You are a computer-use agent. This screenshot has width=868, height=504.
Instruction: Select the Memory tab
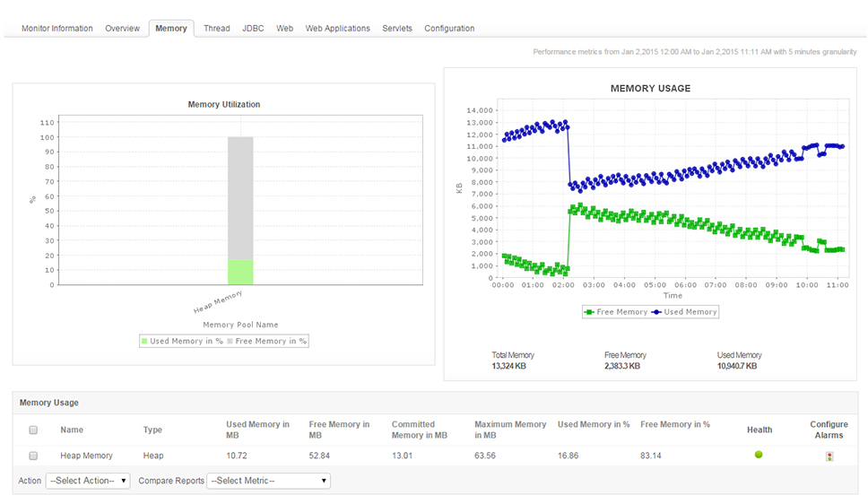coord(171,28)
